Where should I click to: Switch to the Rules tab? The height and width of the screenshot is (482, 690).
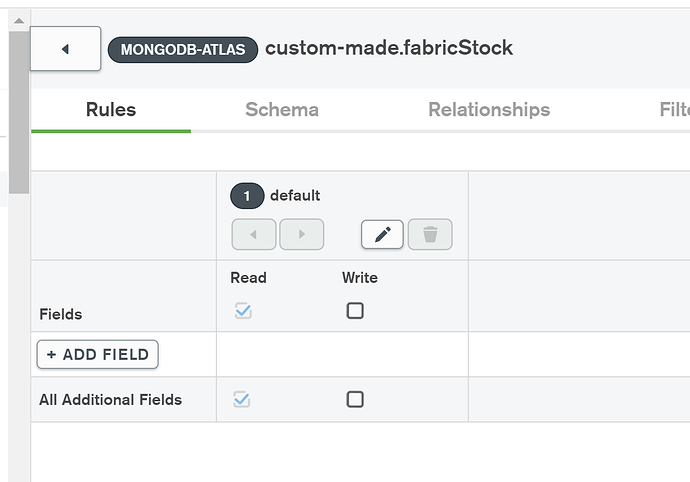pos(111,110)
